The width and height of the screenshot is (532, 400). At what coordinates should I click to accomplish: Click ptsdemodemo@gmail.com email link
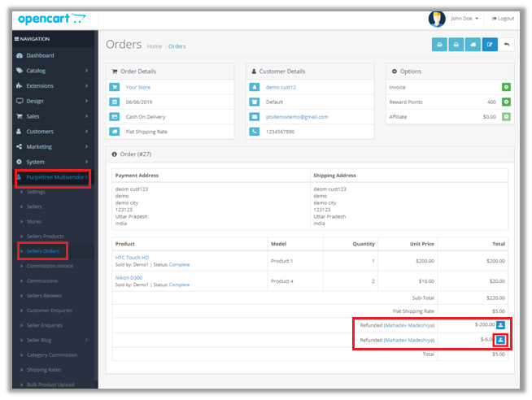(297, 116)
